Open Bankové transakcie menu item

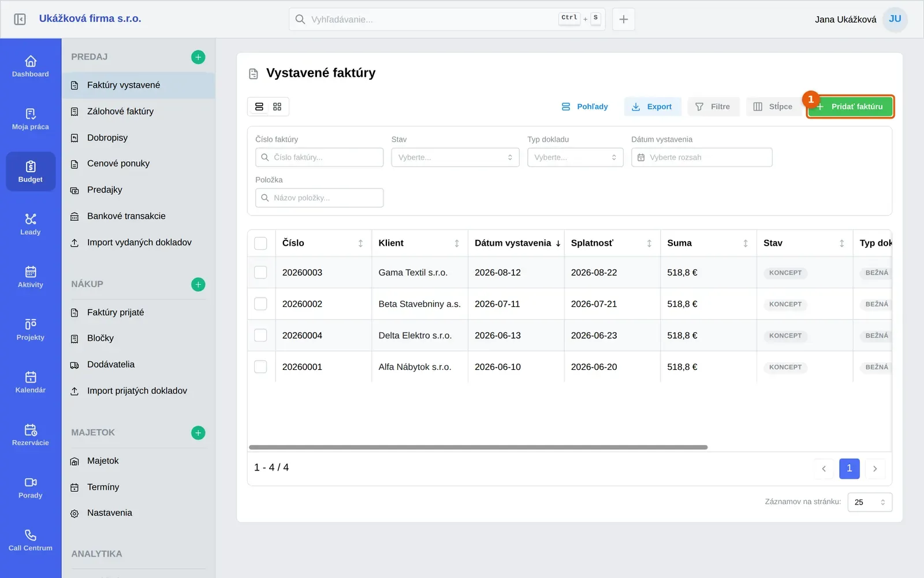click(x=139, y=216)
